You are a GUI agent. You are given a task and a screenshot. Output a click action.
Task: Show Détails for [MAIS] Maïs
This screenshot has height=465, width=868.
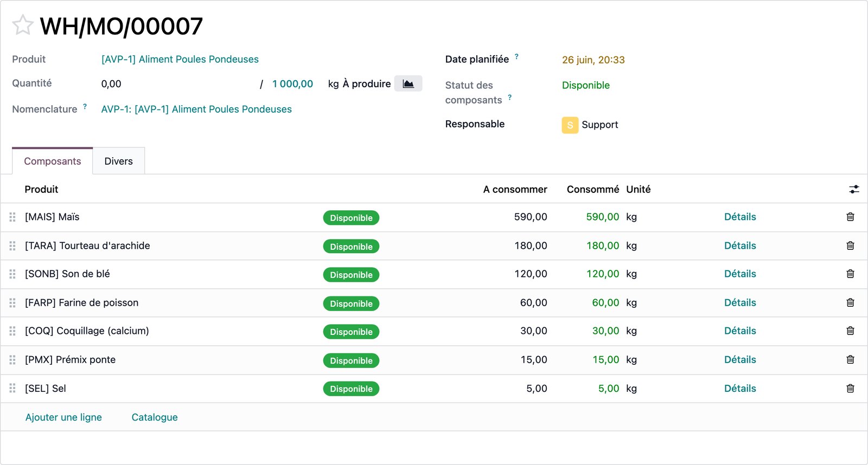click(x=740, y=217)
